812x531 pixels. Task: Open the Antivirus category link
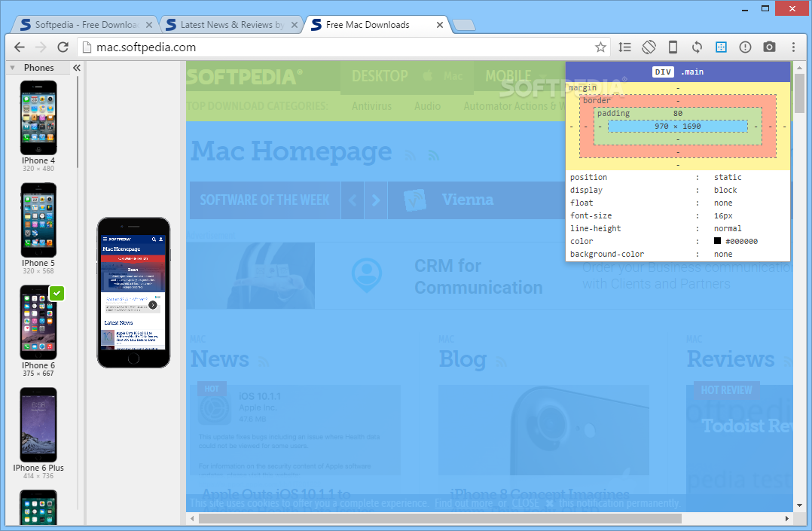[x=372, y=106]
